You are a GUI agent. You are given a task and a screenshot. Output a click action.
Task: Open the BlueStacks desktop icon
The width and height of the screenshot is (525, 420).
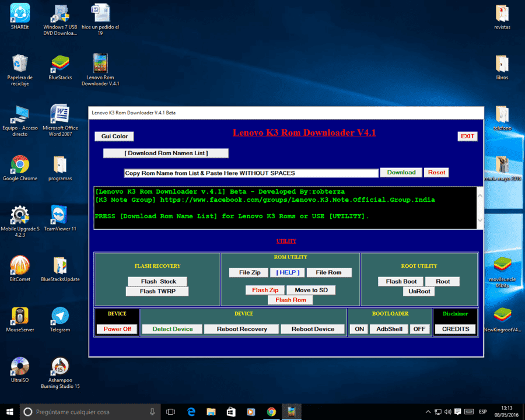point(60,67)
